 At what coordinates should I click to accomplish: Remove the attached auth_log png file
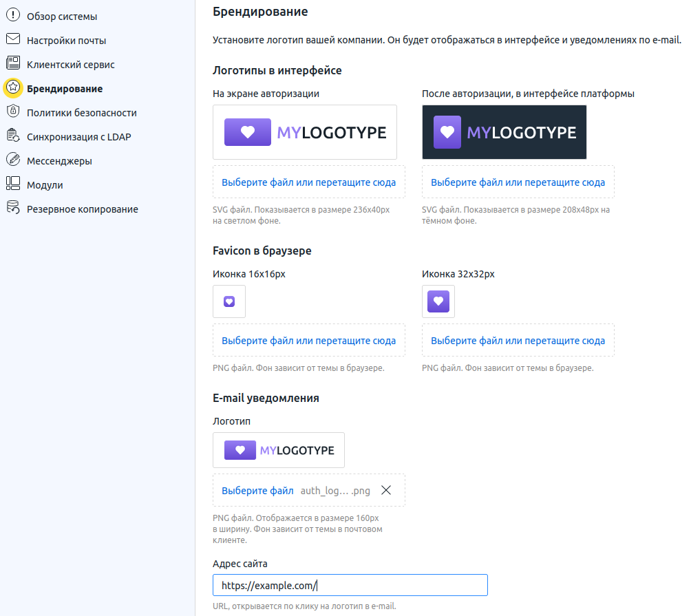point(386,490)
